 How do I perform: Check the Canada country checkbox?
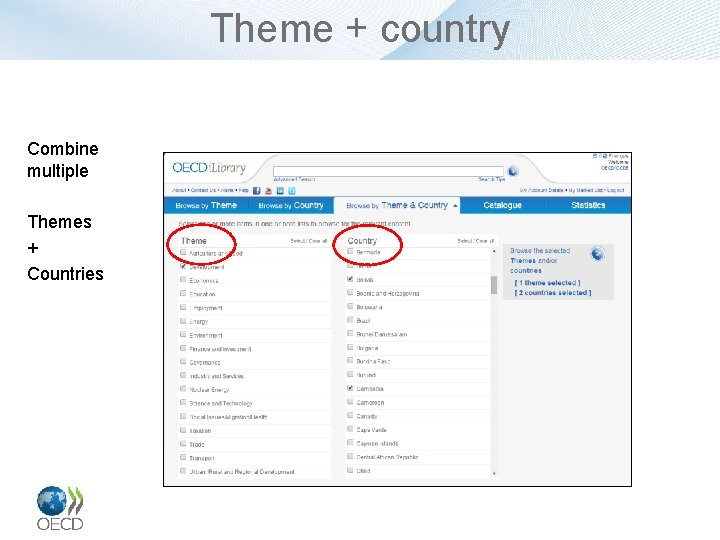click(x=350, y=416)
